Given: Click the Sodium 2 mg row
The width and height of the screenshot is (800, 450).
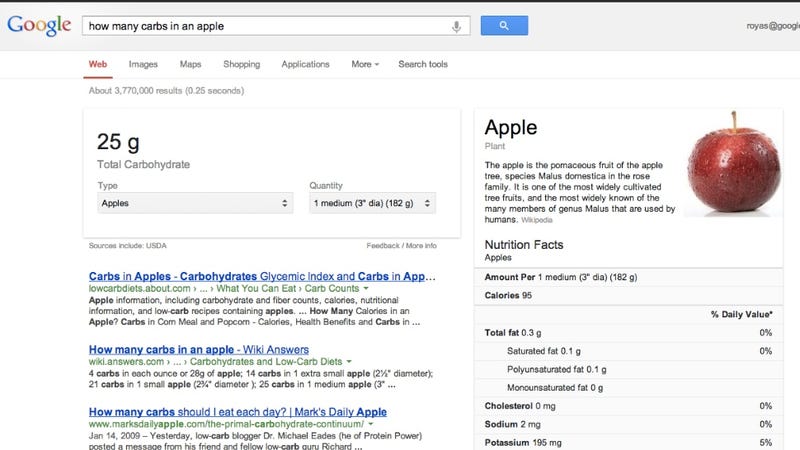Looking at the screenshot, I should click(629, 424).
